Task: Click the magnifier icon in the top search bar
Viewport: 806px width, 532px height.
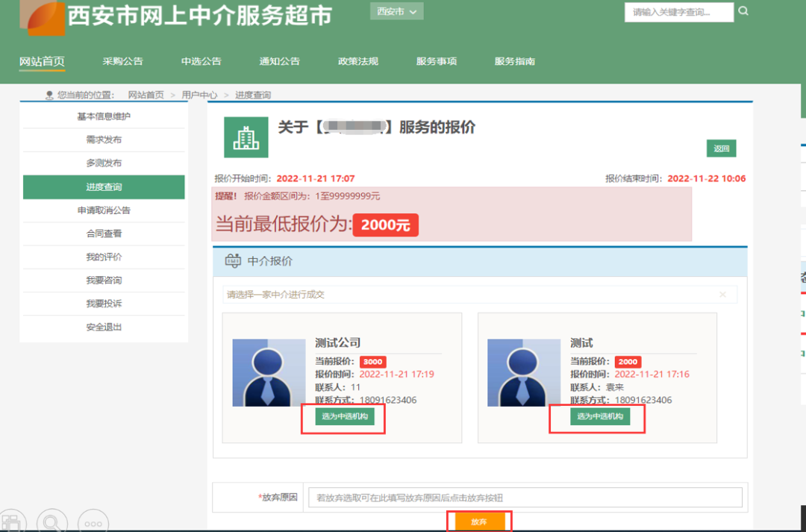Action: pyautogui.click(x=742, y=11)
